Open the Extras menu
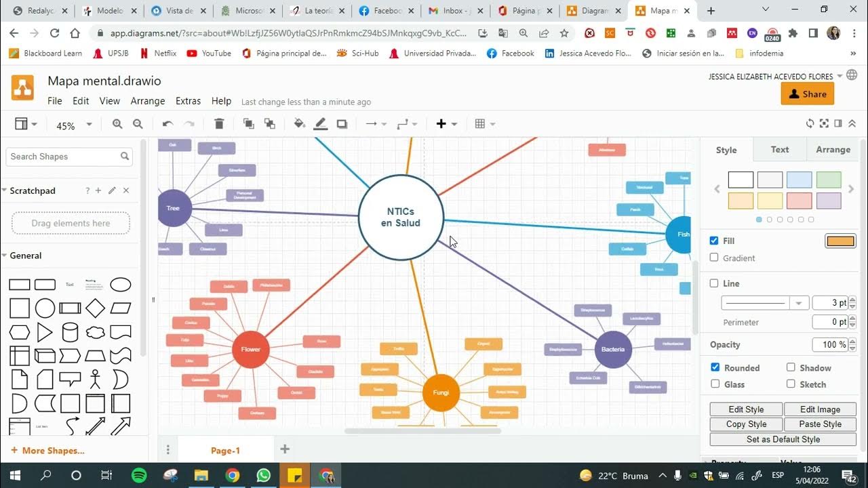 point(188,101)
